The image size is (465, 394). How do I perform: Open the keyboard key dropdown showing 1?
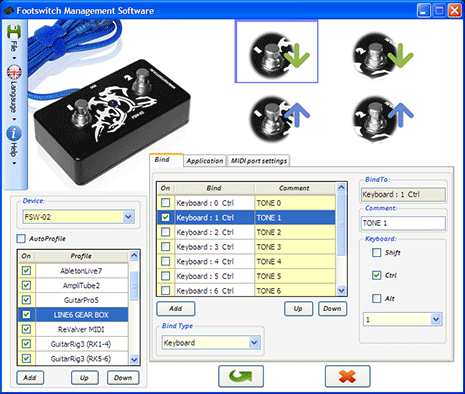tap(436, 320)
